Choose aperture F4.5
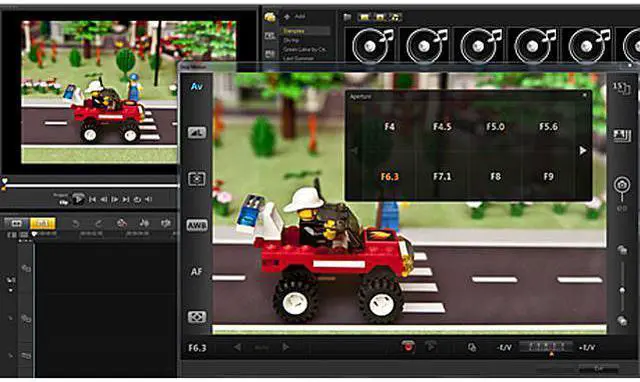This screenshot has width=640, height=382. click(442, 127)
